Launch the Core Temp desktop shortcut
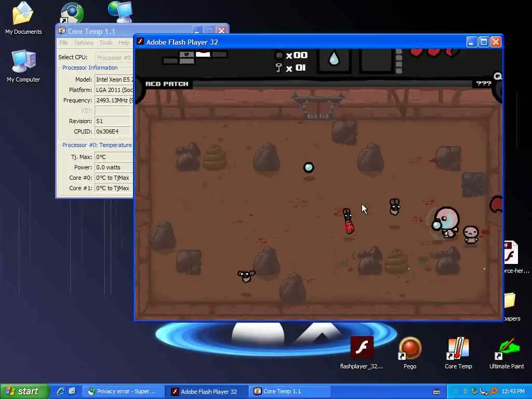Screen dimensions: 532x399 [x=458, y=353]
